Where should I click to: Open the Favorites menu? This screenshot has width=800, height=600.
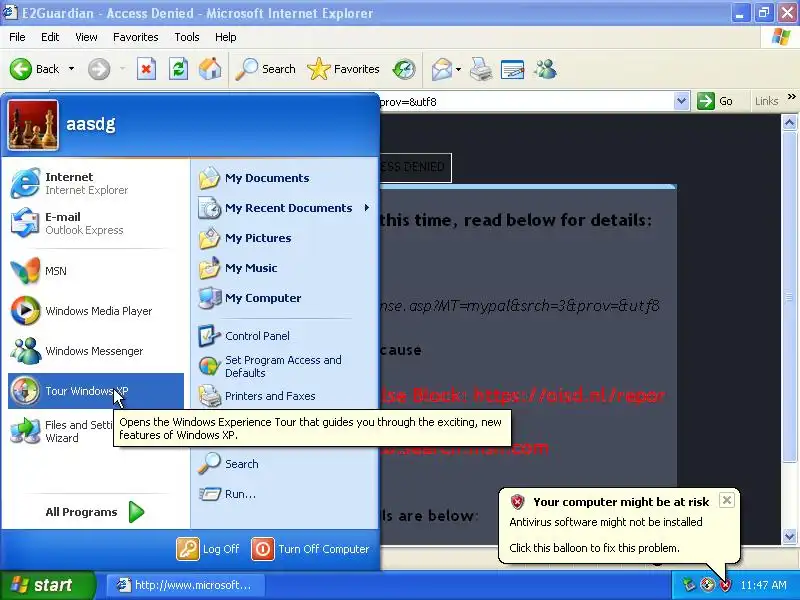[x=136, y=37]
